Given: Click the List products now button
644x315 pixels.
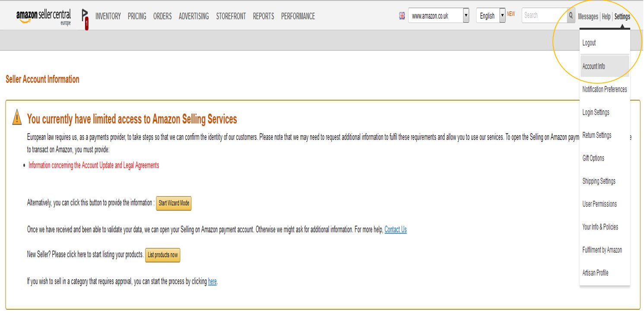Looking at the screenshot, I should pos(162,255).
